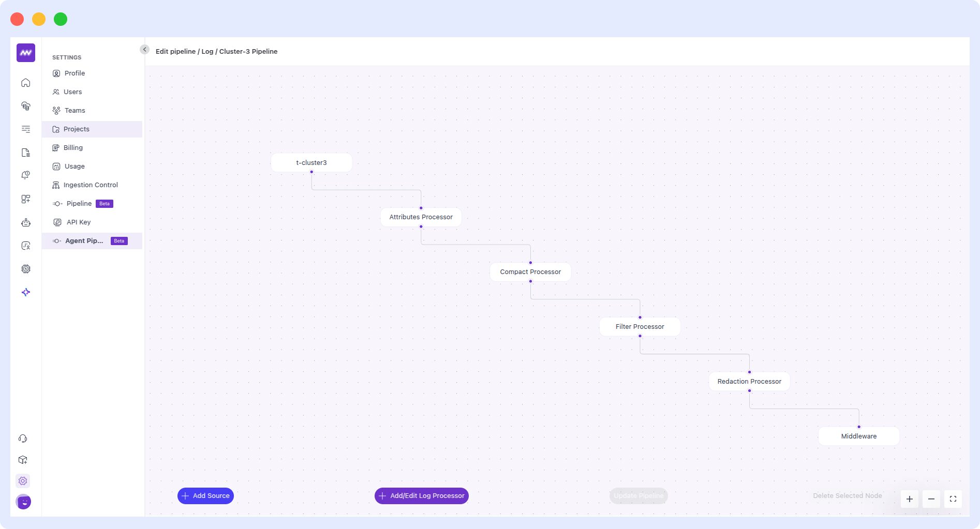The height and width of the screenshot is (529, 980).
Task: Collapse the settings panel with the back chevron
Action: [144, 49]
